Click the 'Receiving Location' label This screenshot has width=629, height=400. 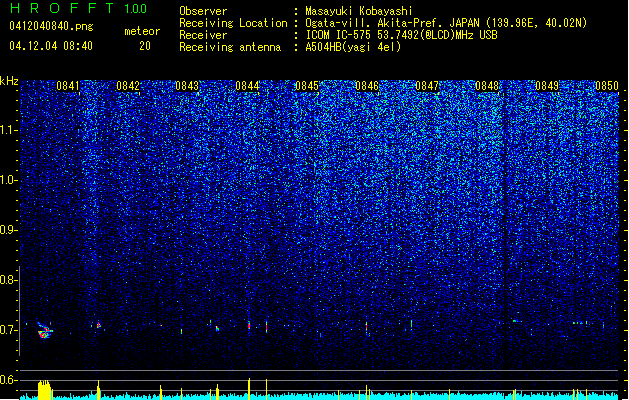tap(233, 23)
